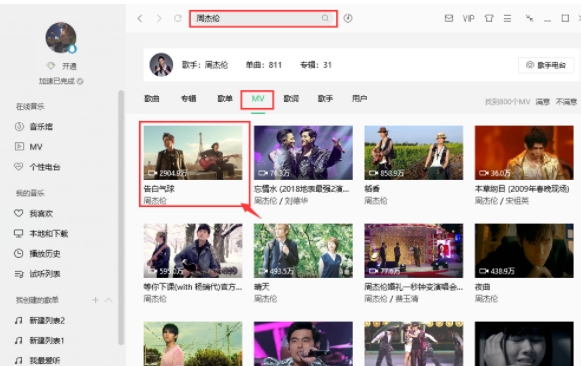Open the listening recognition icon next to search

(348, 18)
